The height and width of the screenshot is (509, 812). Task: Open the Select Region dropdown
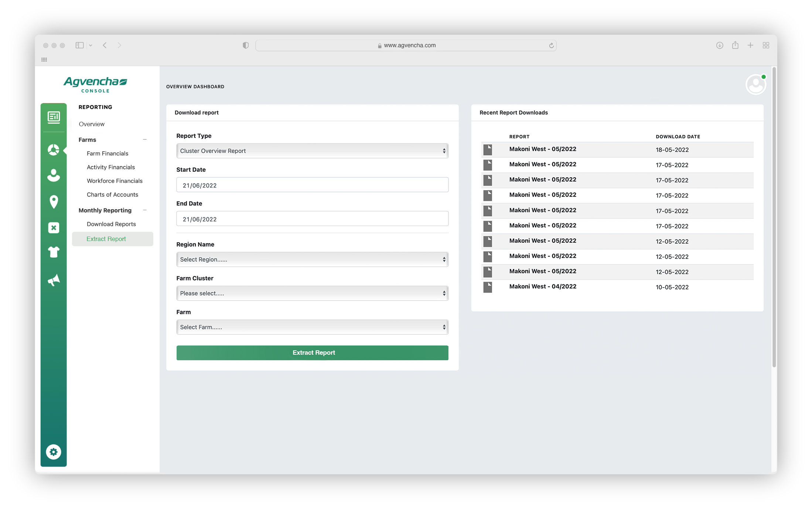click(312, 259)
